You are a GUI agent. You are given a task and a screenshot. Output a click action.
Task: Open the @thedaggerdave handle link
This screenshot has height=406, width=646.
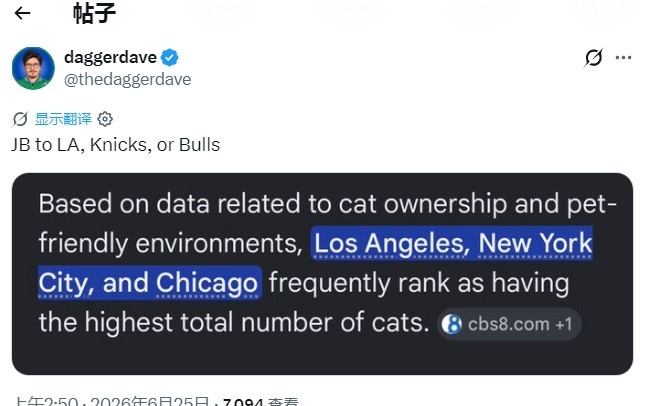[x=128, y=79]
